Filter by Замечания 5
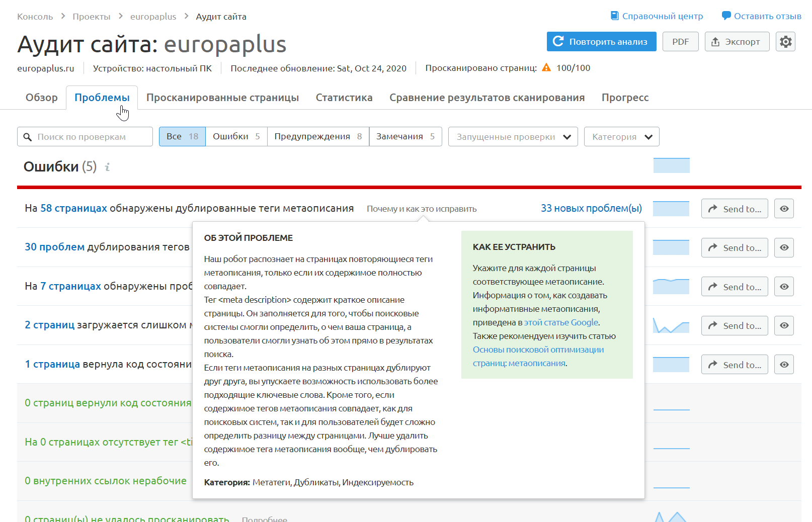This screenshot has width=812, height=522. (405, 136)
